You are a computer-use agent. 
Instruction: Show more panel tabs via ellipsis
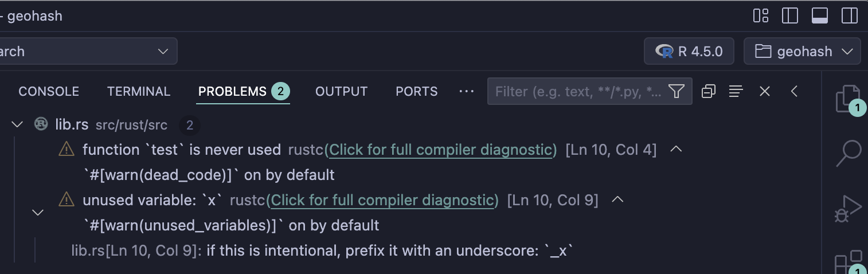tap(467, 91)
